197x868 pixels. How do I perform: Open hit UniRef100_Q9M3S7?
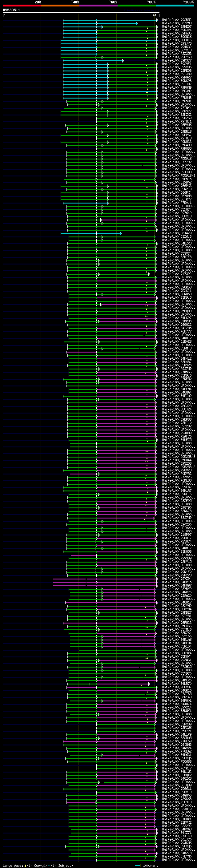pos(177,61)
